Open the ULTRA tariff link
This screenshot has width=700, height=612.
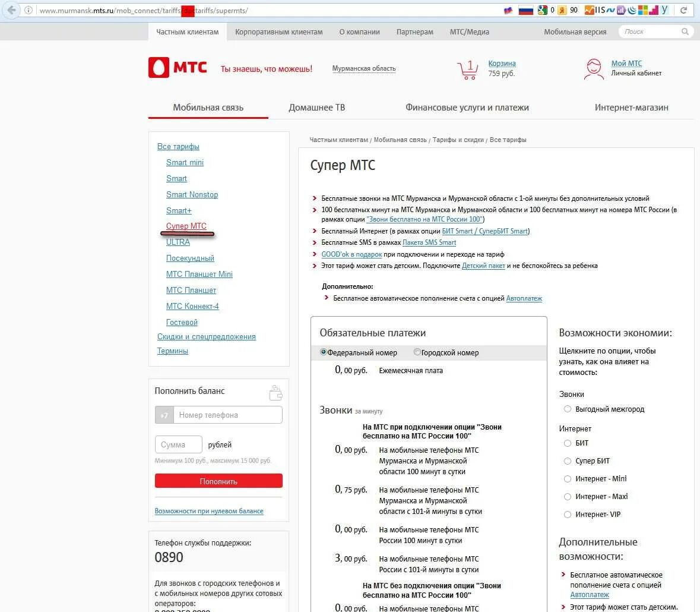(x=178, y=242)
